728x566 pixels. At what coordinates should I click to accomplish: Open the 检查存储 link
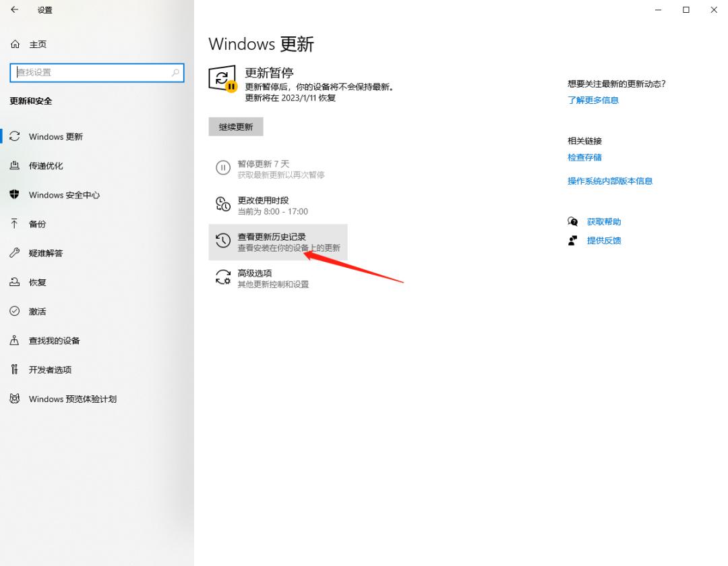click(584, 157)
